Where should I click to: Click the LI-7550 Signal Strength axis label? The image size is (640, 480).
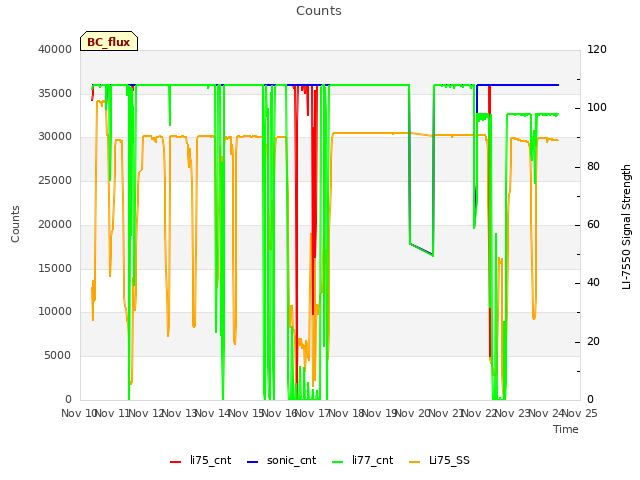626,227
